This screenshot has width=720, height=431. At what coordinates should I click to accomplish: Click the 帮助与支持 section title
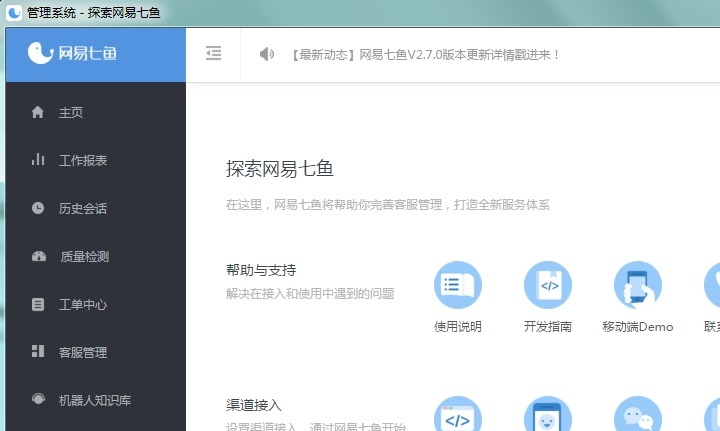click(x=261, y=270)
